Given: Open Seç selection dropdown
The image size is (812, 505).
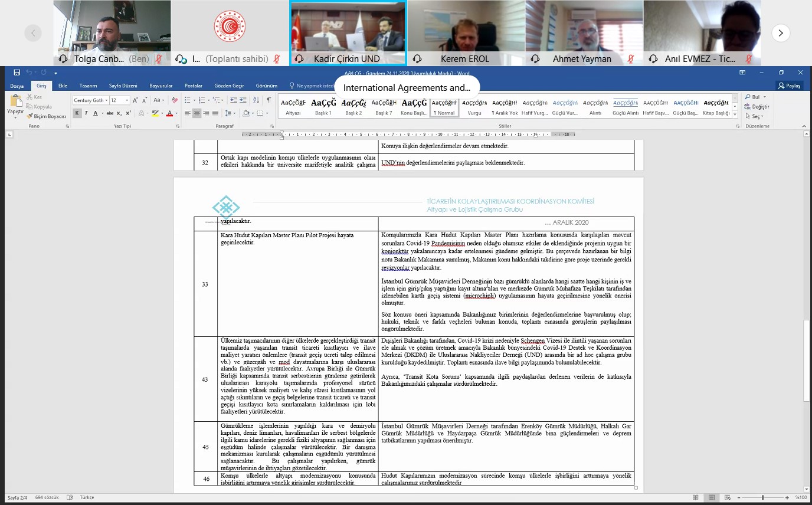Looking at the screenshot, I should click(755, 116).
